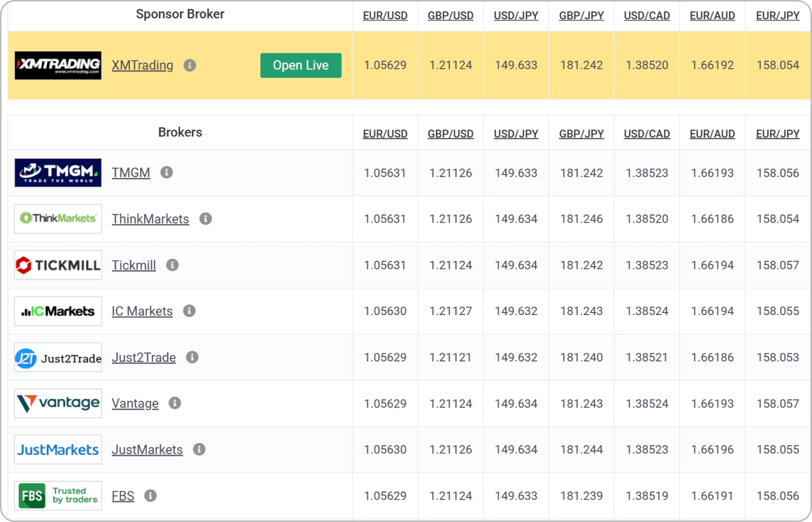812x522 pixels.
Task: Click EUR/JPY header in Brokers table
Action: pyautogui.click(x=778, y=134)
